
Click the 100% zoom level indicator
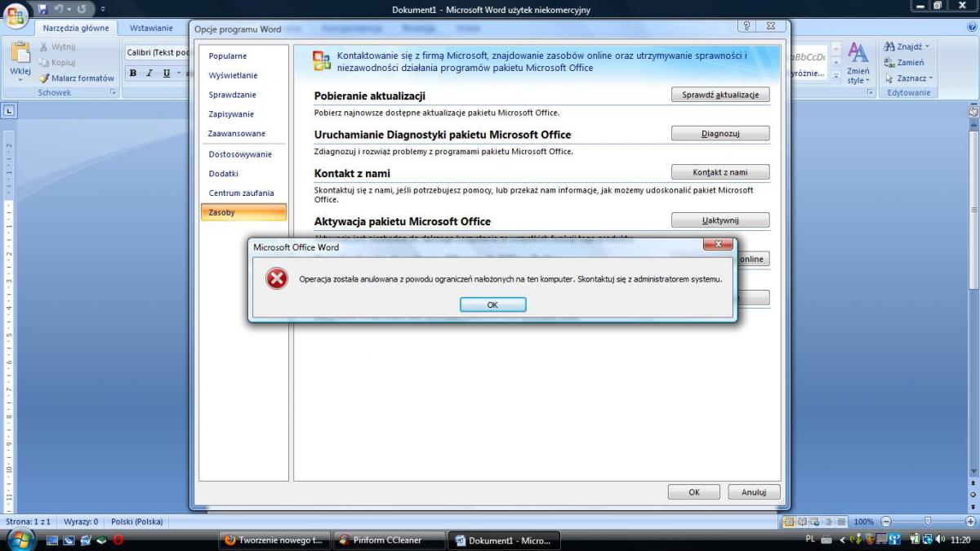(863, 522)
